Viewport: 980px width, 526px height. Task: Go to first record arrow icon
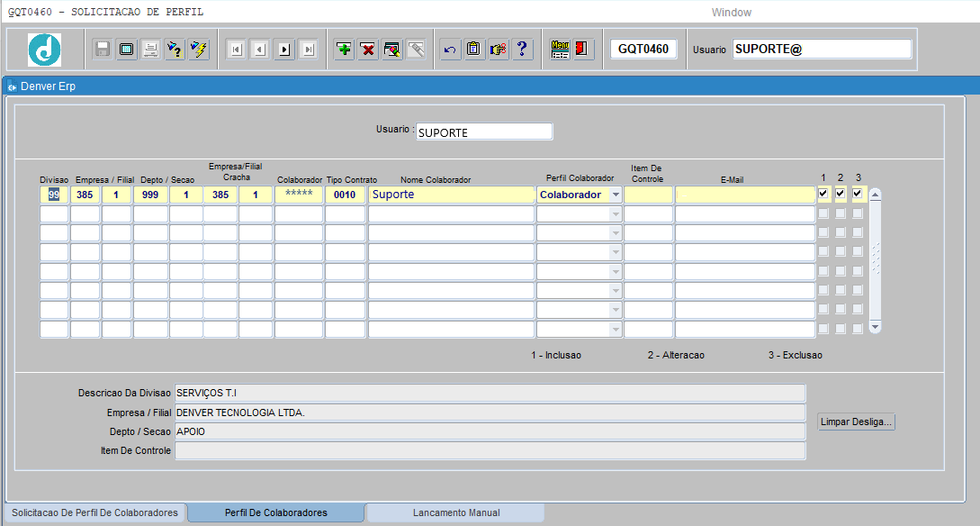click(x=237, y=49)
